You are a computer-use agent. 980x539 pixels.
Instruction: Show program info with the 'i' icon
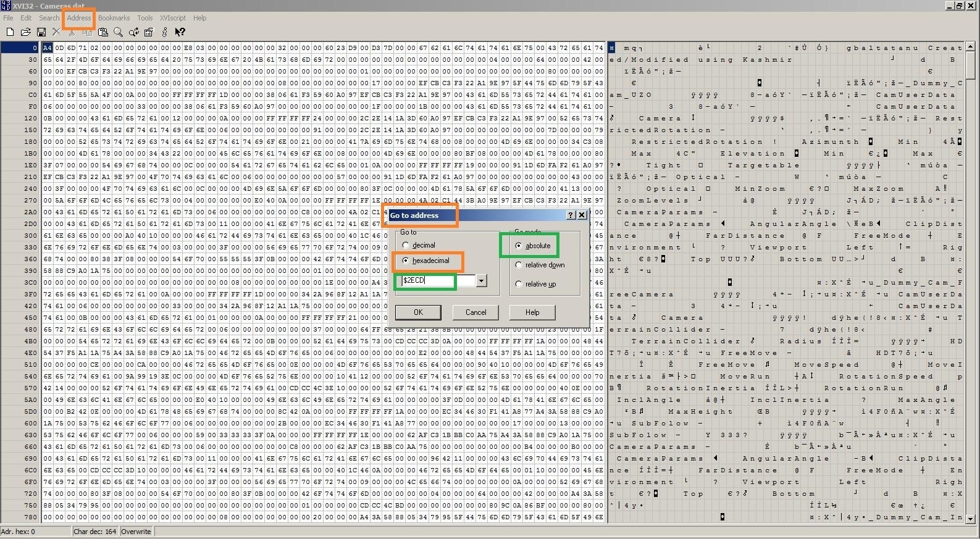(x=164, y=32)
